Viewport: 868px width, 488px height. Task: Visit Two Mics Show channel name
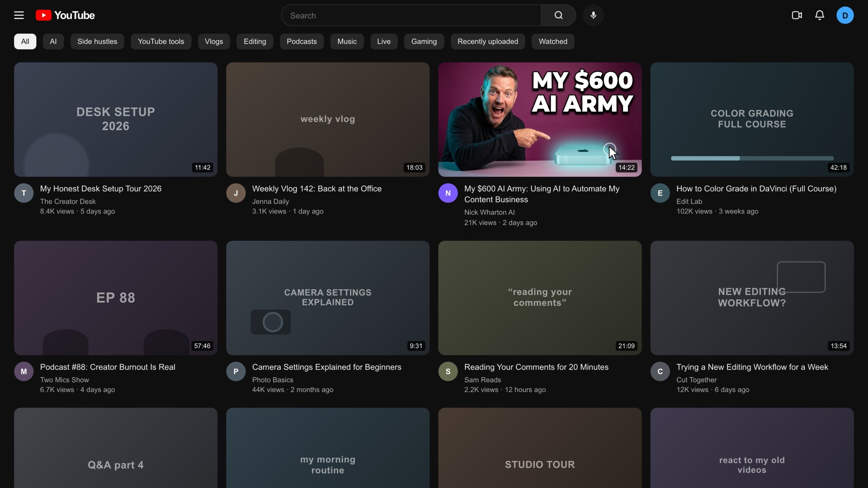(64, 380)
